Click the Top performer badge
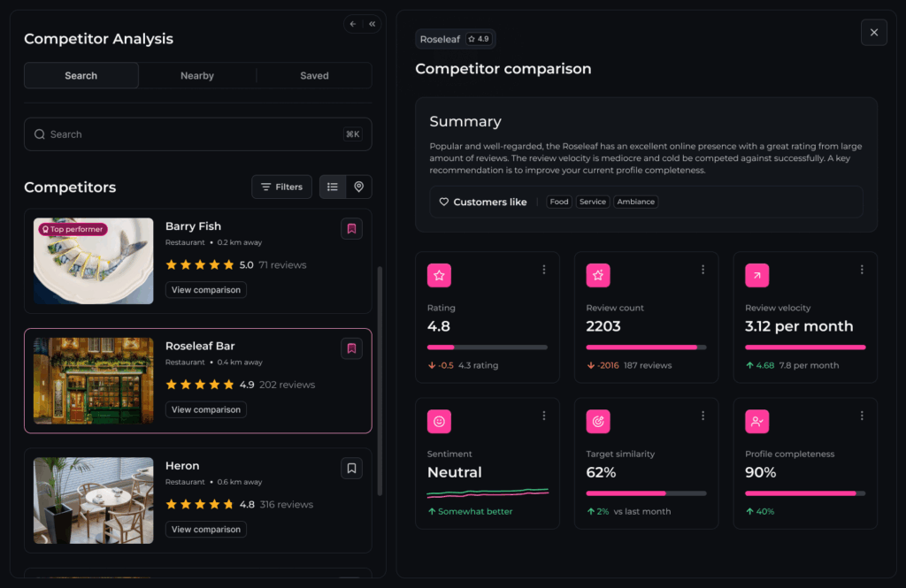The height and width of the screenshot is (588, 906). pyautogui.click(x=73, y=229)
